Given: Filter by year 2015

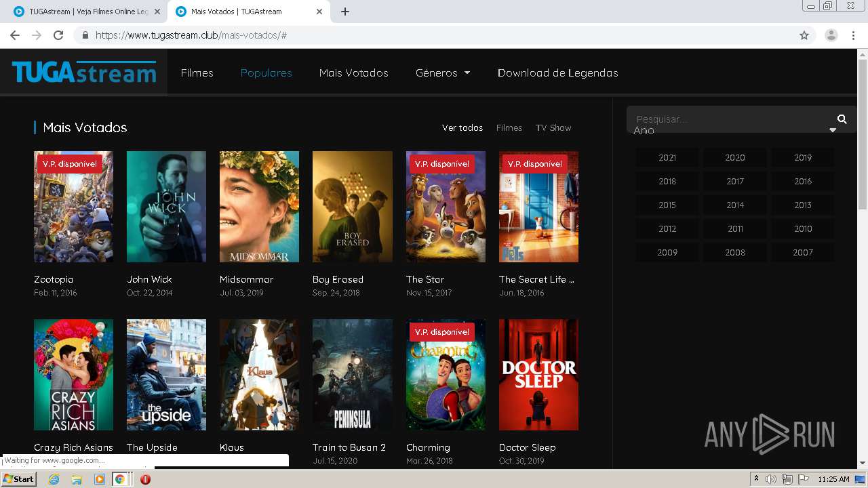Looking at the screenshot, I should point(667,205).
